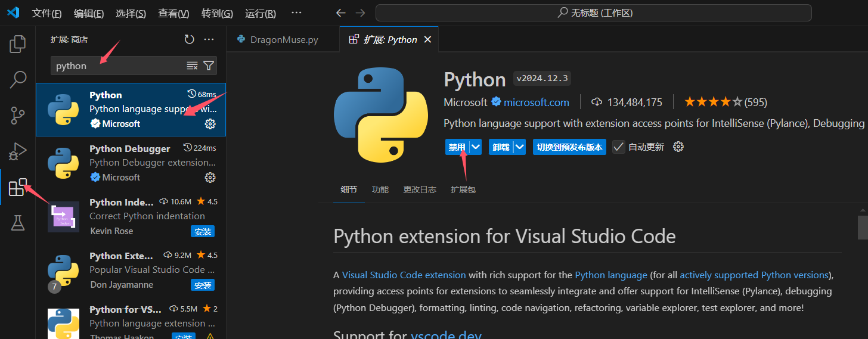The width and height of the screenshot is (868, 339).
Task: Open the Extensions view icon
Action: point(18,187)
